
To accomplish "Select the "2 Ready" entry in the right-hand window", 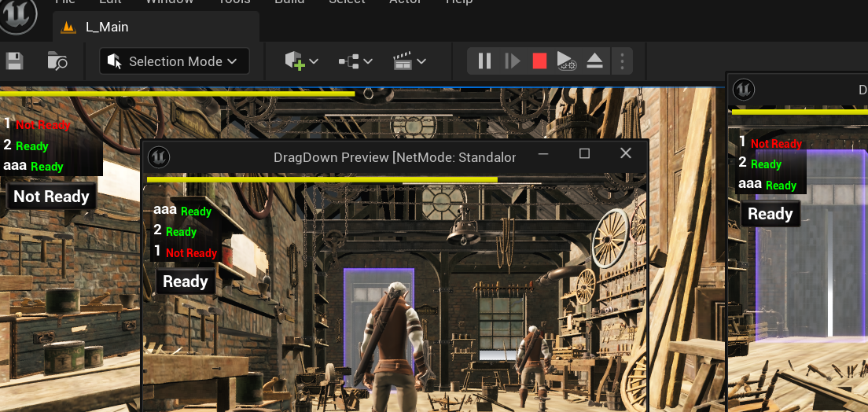I will coord(760,164).
